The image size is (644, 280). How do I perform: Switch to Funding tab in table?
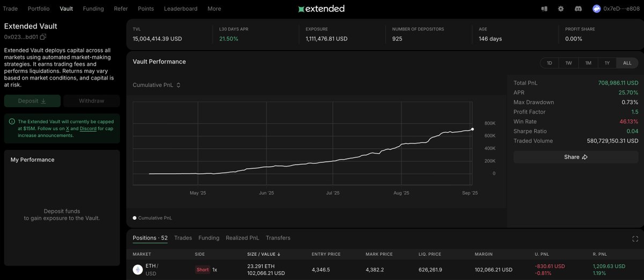[x=209, y=238]
